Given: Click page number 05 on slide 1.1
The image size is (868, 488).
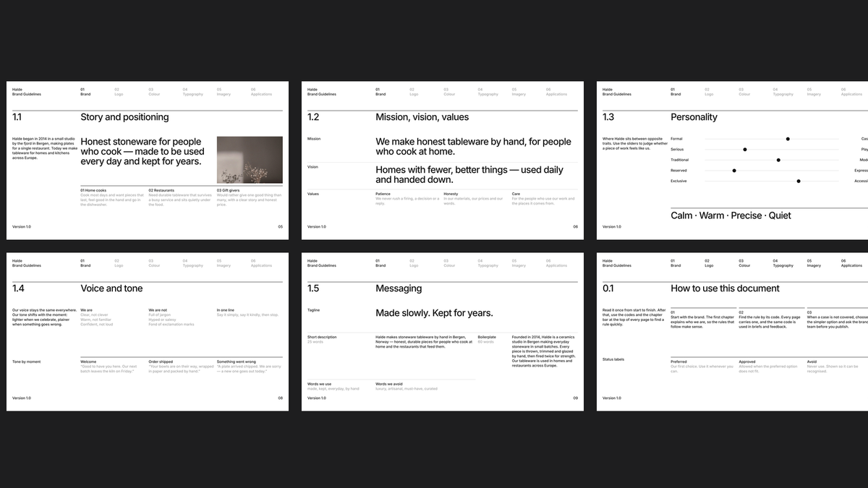Looking at the screenshot, I should pyautogui.click(x=281, y=227).
